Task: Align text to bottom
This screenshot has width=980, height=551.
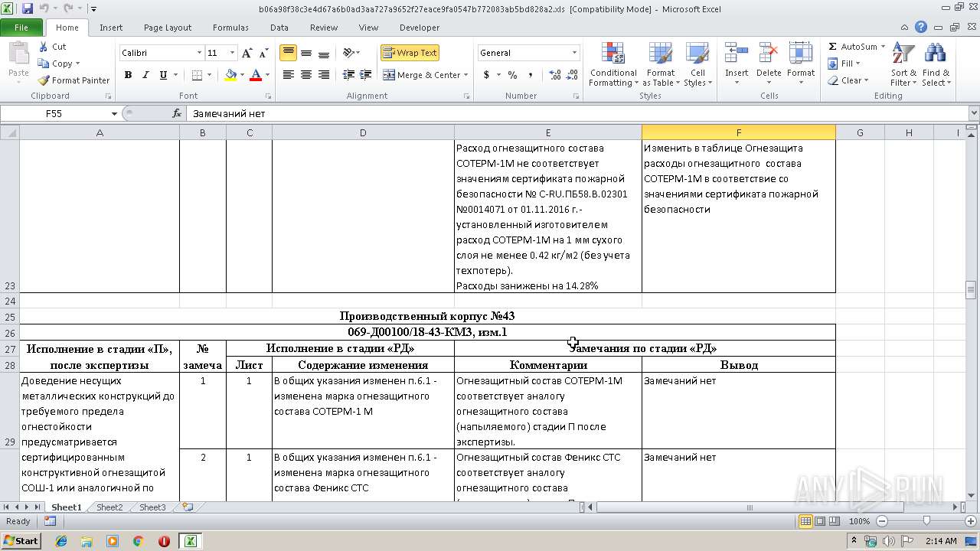Action: (324, 53)
